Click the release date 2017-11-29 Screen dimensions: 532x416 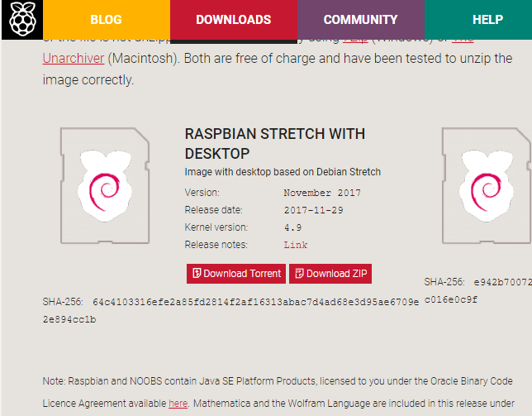tap(314, 210)
